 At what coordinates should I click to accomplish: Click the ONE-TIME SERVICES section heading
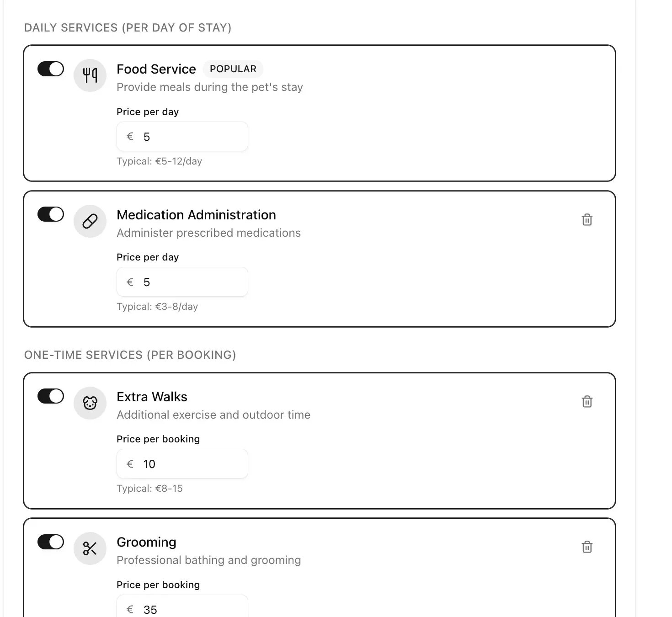click(131, 355)
